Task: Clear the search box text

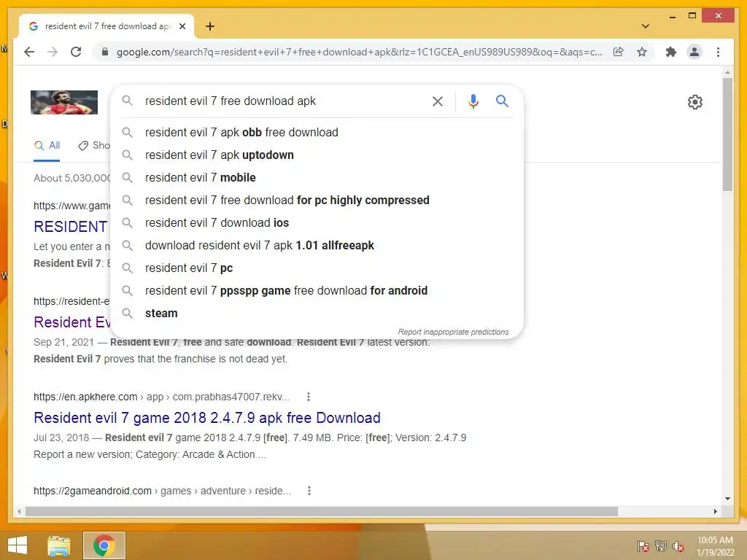Action: pos(438,101)
